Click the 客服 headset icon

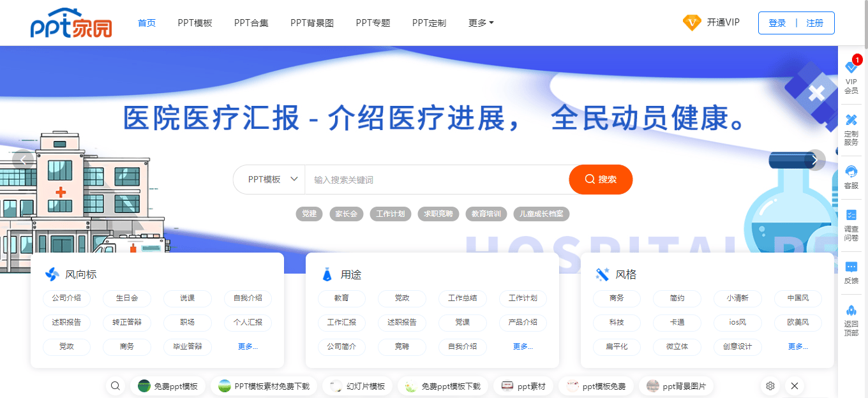tap(851, 172)
